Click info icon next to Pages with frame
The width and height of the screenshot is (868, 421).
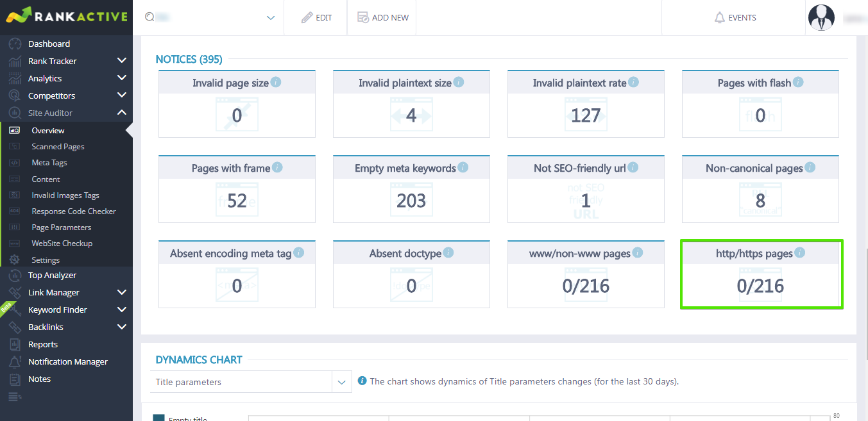coord(277,167)
